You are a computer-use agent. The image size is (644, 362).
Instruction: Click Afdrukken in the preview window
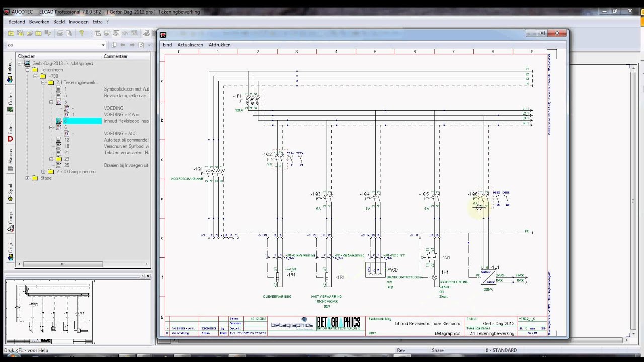point(220,45)
